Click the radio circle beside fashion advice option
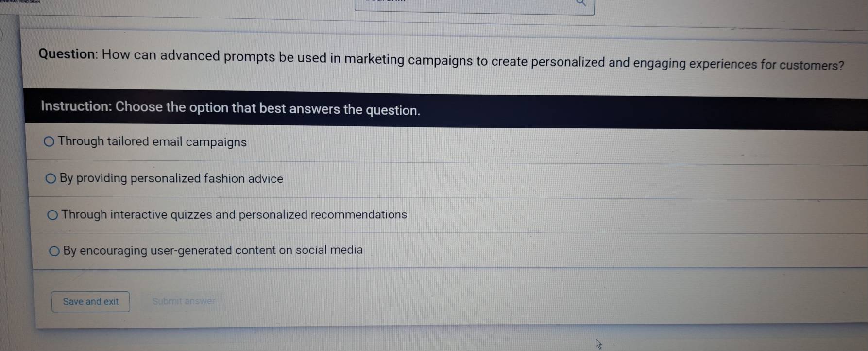 [50, 178]
